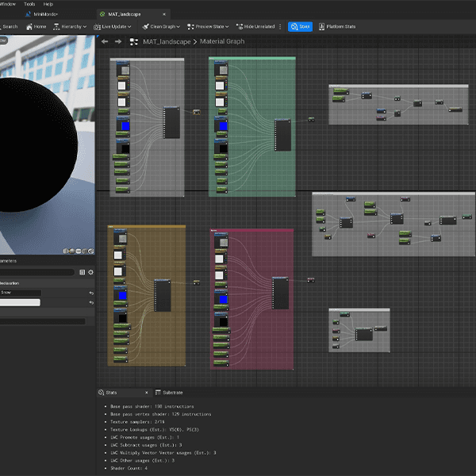Viewport: 476px width, 476px height.
Task: Toggle Live Update in toolbar
Action: (114, 26)
